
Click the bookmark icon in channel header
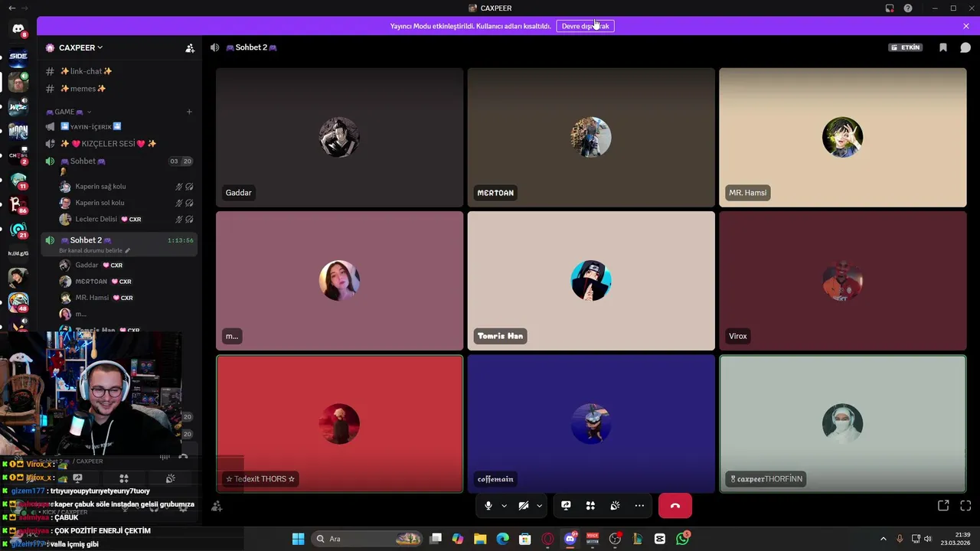click(x=943, y=47)
